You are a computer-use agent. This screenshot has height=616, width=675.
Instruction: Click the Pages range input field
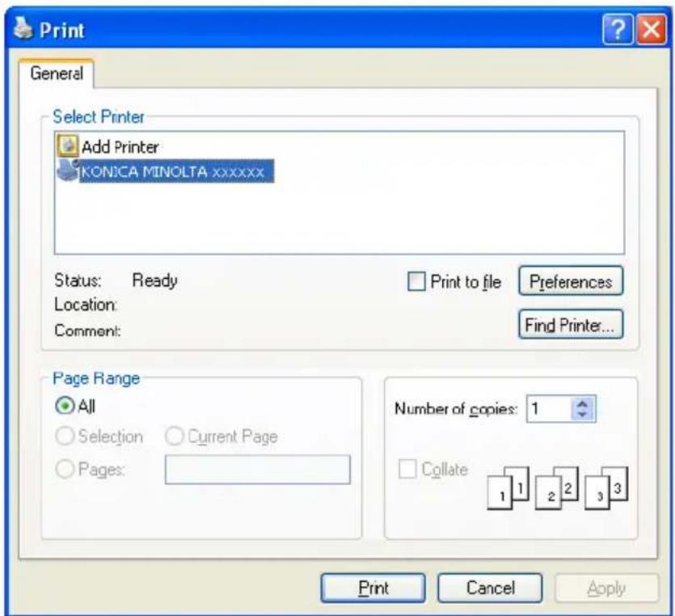[x=257, y=470]
